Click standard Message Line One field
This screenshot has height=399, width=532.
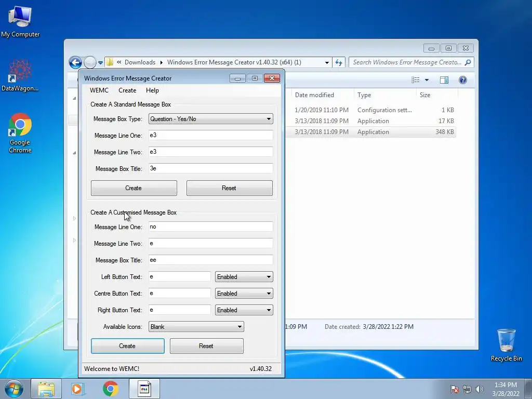[211, 136]
